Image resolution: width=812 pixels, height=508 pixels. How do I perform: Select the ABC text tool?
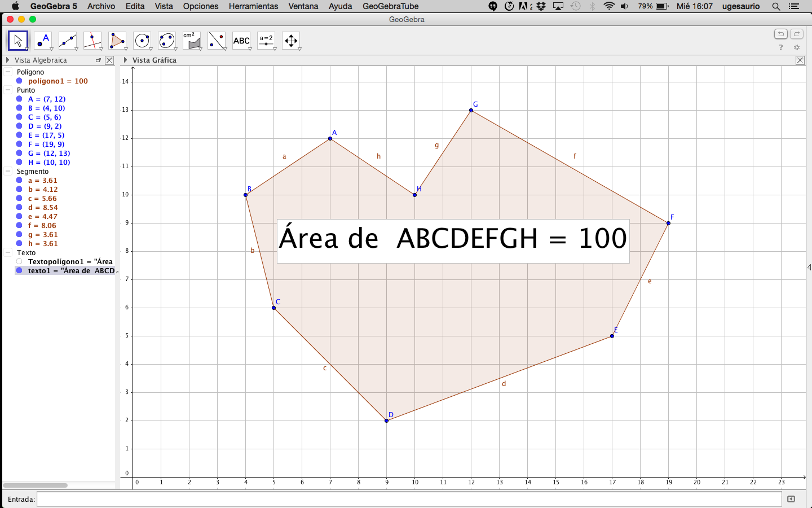pos(241,41)
